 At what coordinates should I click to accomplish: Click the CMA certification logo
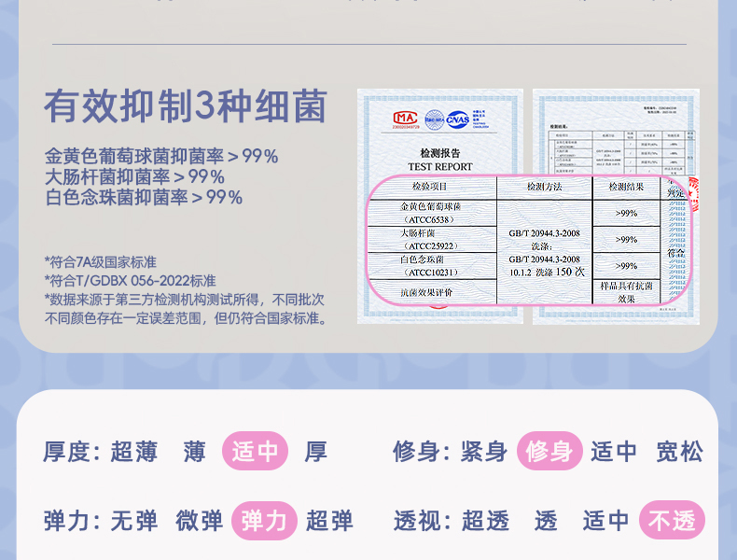(x=405, y=119)
